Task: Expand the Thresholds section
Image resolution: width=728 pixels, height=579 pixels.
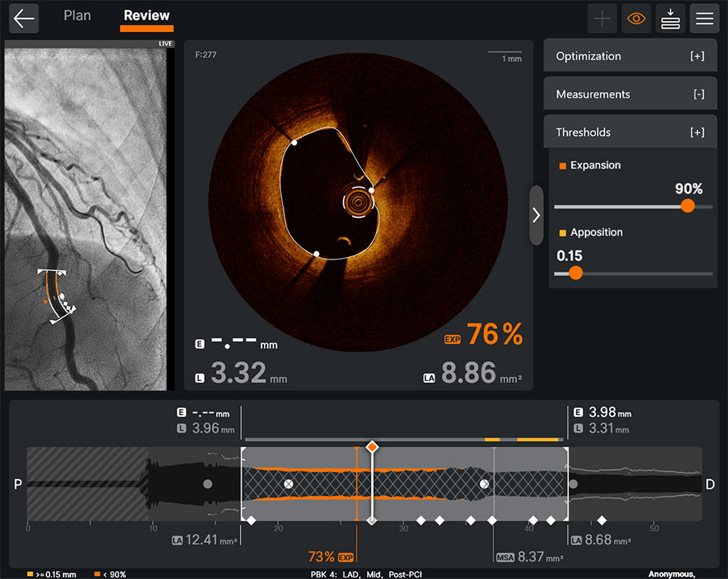Action: click(629, 131)
